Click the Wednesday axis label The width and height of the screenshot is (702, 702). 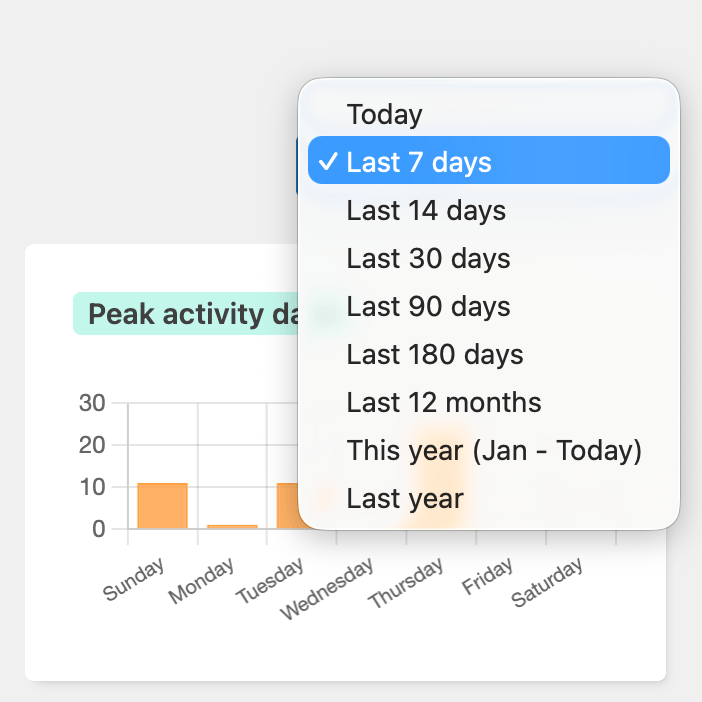327,589
